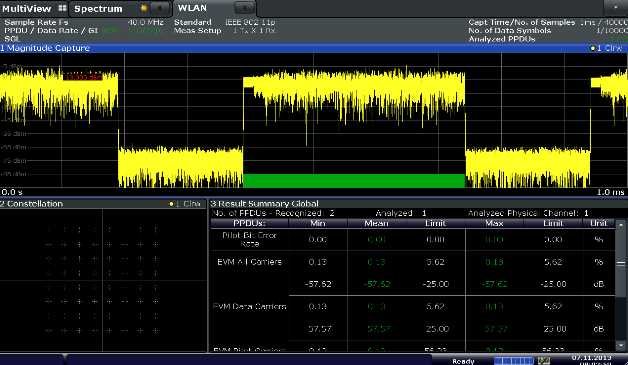Click the result table scrollbar up arrow
Image resolution: width=628 pixels, height=365 pixels.
point(621,225)
